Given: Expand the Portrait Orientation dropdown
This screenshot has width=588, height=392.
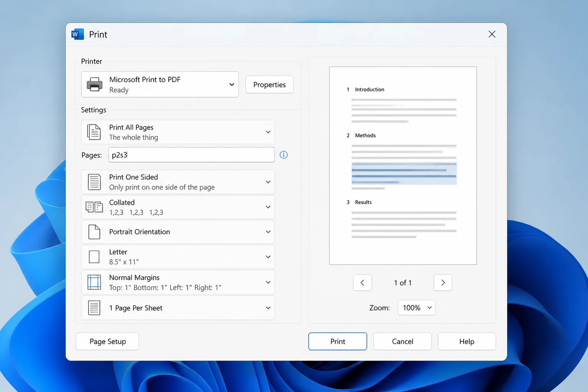Looking at the screenshot, I should (178, 232).
